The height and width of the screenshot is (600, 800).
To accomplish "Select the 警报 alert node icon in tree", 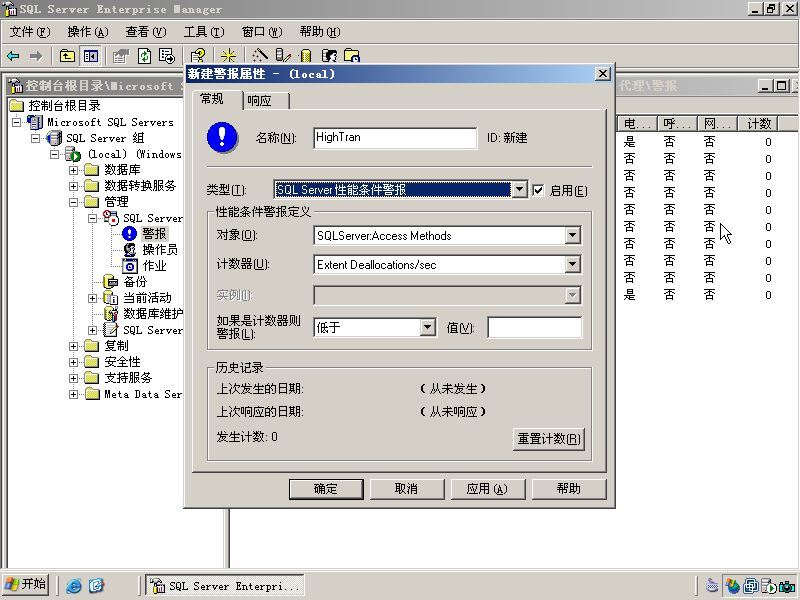I will (130, 234).
